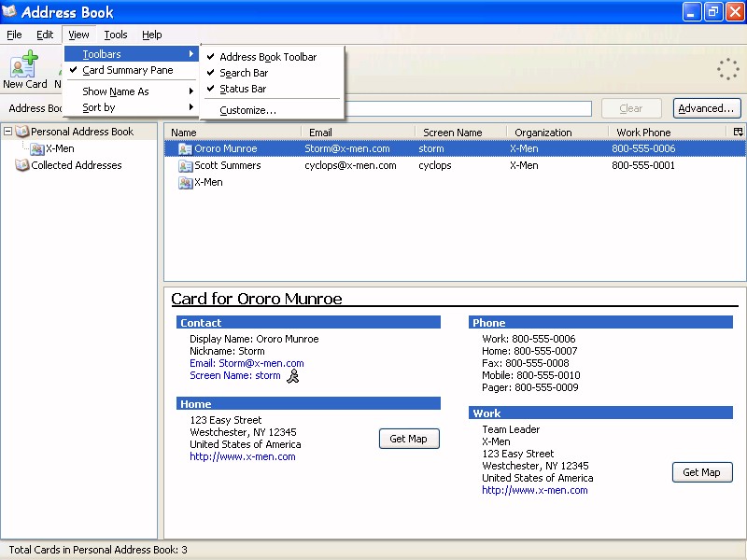Open the Advanced... search dialog
This screenshot has width=747, height=560.
click(707, 108)
